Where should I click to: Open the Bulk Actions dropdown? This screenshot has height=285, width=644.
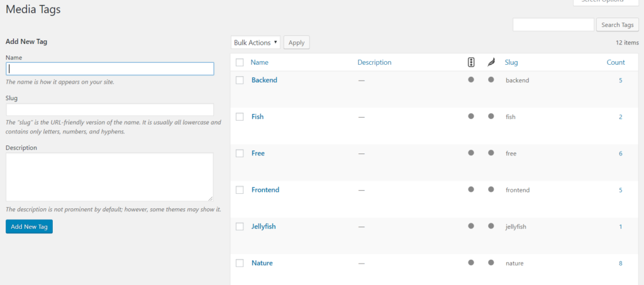tap(255, 42)
